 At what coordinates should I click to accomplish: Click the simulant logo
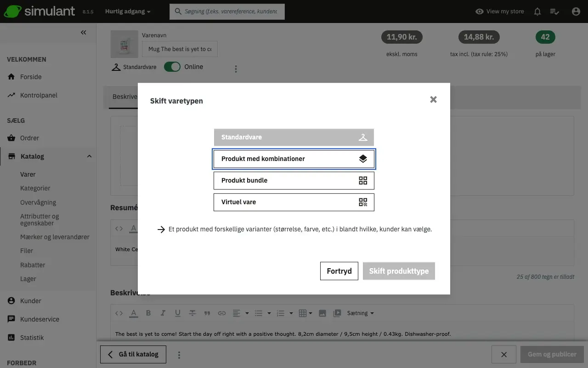(40, 11)
